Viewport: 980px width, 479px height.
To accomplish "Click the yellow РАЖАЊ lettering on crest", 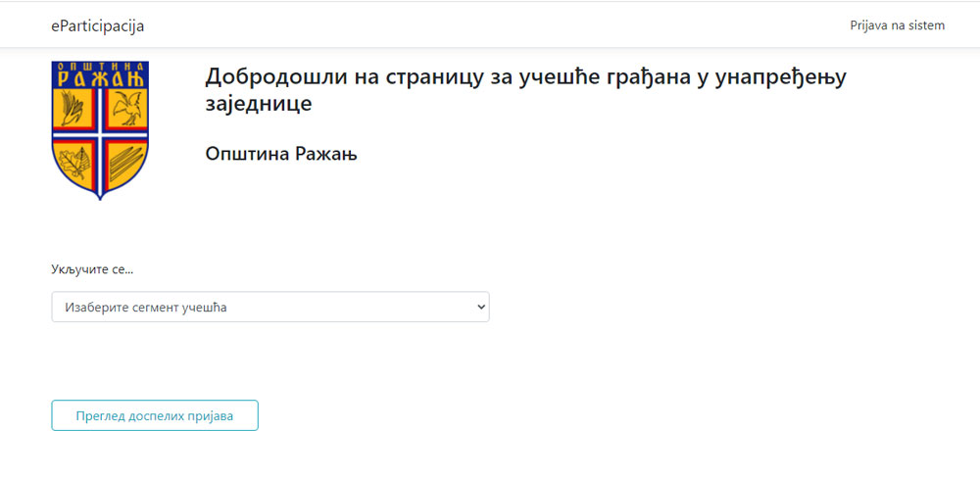I will pyautogui.click(x=100, y=78).
